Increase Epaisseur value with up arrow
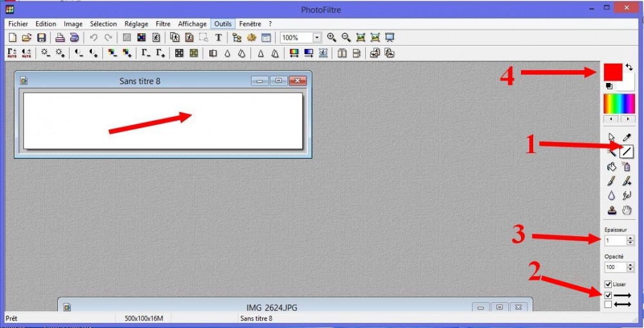 tap(630, 238)
